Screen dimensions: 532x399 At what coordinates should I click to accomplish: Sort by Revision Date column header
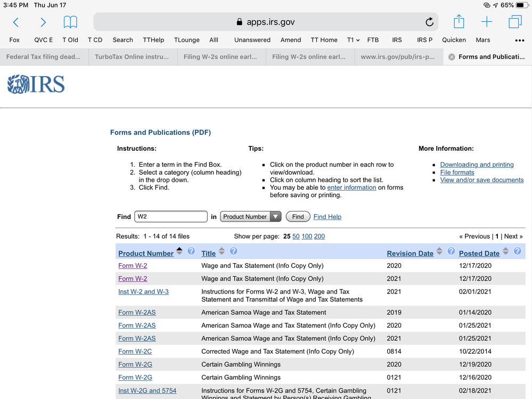click(410, 254)
